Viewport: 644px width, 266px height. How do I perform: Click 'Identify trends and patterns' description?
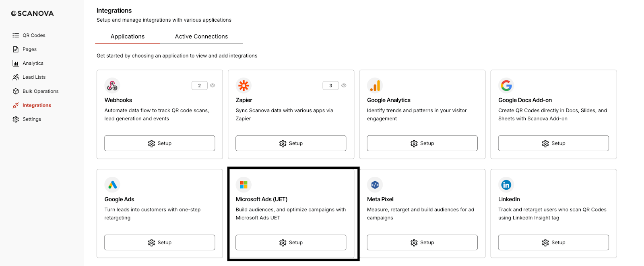click(x=417, y=115)
